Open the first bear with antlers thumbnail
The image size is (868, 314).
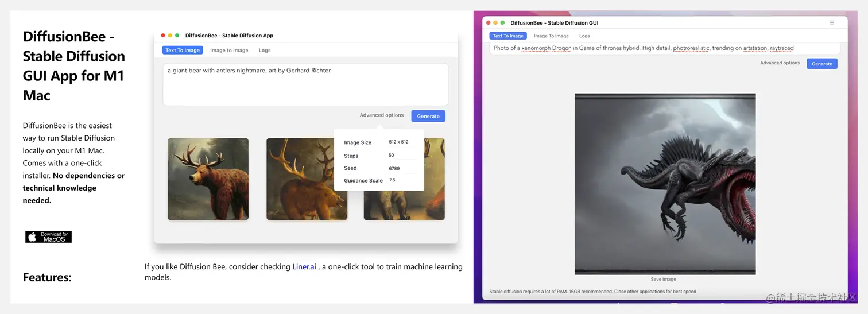click(208, 179)
